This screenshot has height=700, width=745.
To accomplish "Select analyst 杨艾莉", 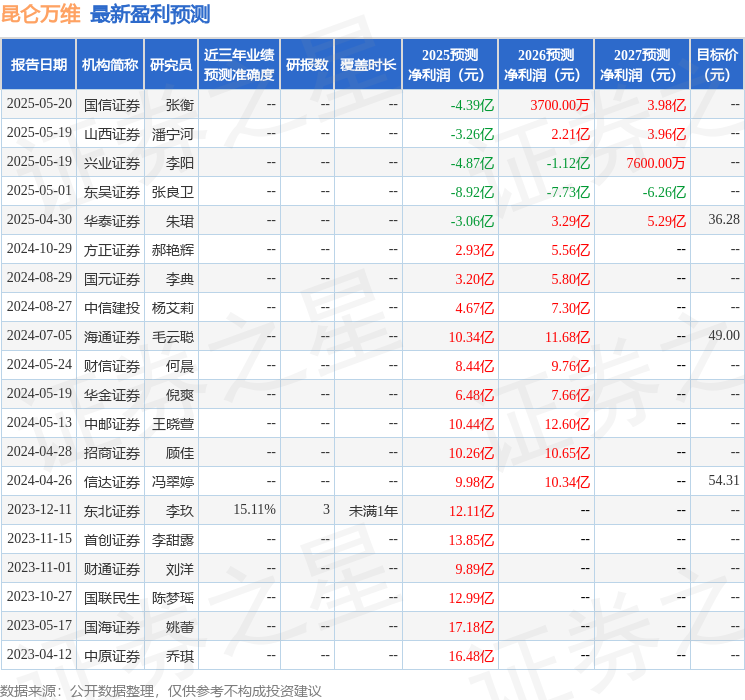I will [x=172, y=308].
